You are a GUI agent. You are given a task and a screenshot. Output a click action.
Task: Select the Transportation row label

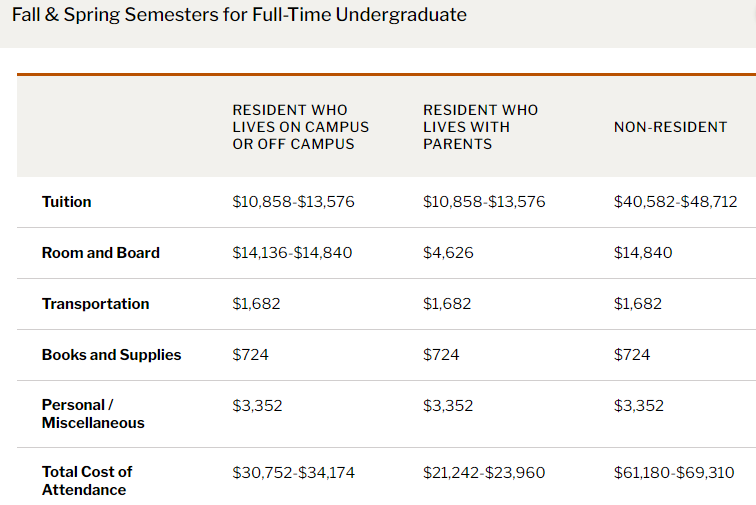[x=95, y=304]
